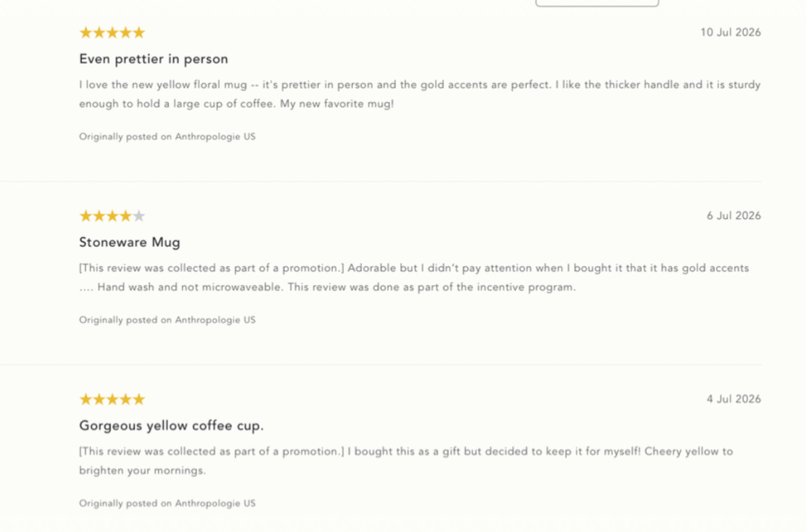Click the first gold star of top review
The width and height of the screenshot is (806, 532).
point(86,33)
